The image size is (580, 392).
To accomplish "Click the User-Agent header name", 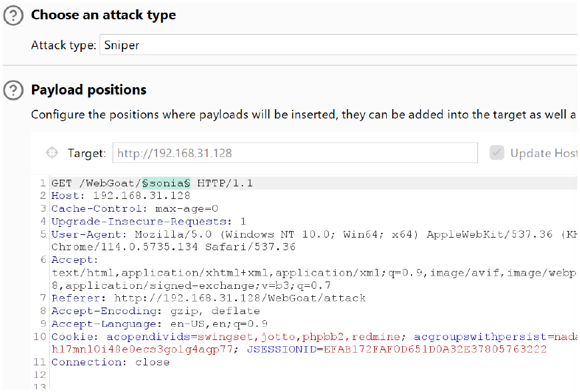I will pyautogui.click(x=86, y=234).
